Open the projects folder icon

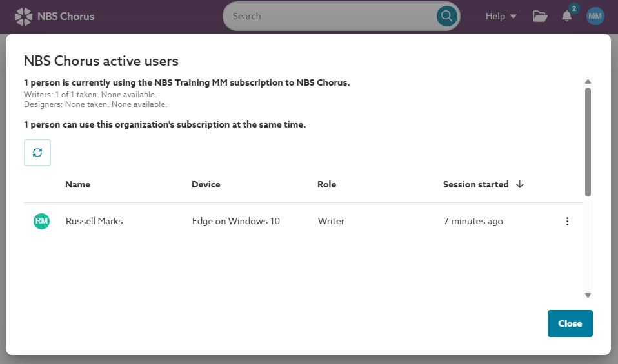540,16
